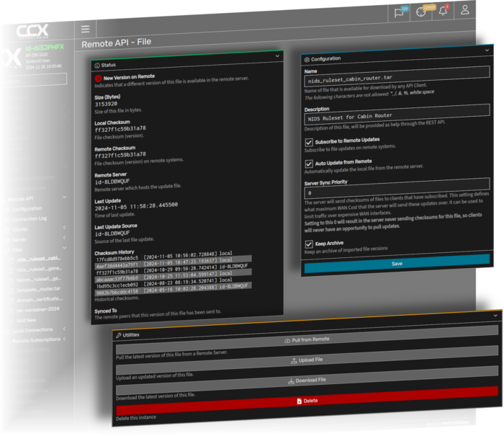504x436 pixels.
Task: Click system id-6I3JPHFX in the sidebar
Action: (45, 48)
